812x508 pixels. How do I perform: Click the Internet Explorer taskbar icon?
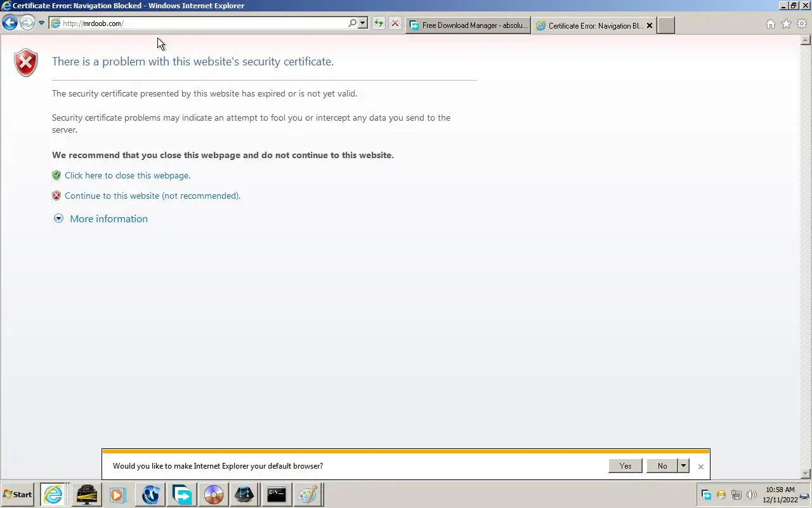point(53,494)
